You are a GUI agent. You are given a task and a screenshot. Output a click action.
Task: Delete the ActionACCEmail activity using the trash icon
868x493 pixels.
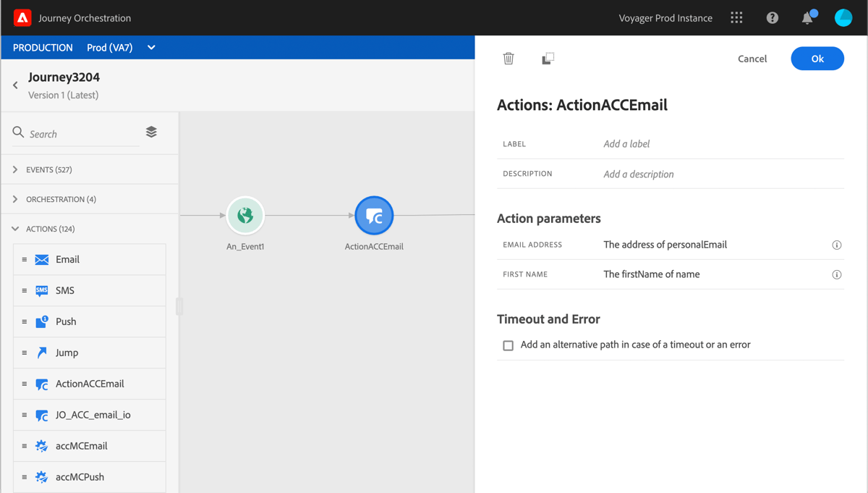coord(509,59)
